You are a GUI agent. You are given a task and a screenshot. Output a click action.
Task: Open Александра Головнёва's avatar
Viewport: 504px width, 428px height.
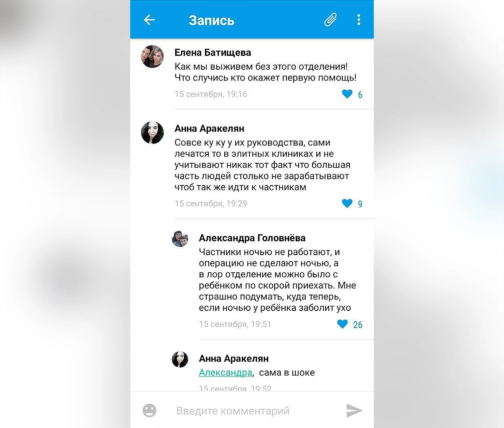click(x=180, y=239)
